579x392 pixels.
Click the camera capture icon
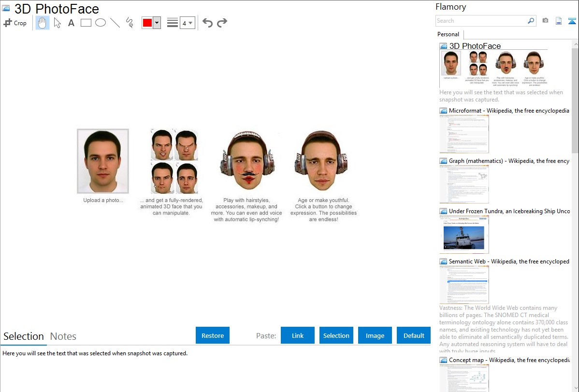tap(545, 21)
